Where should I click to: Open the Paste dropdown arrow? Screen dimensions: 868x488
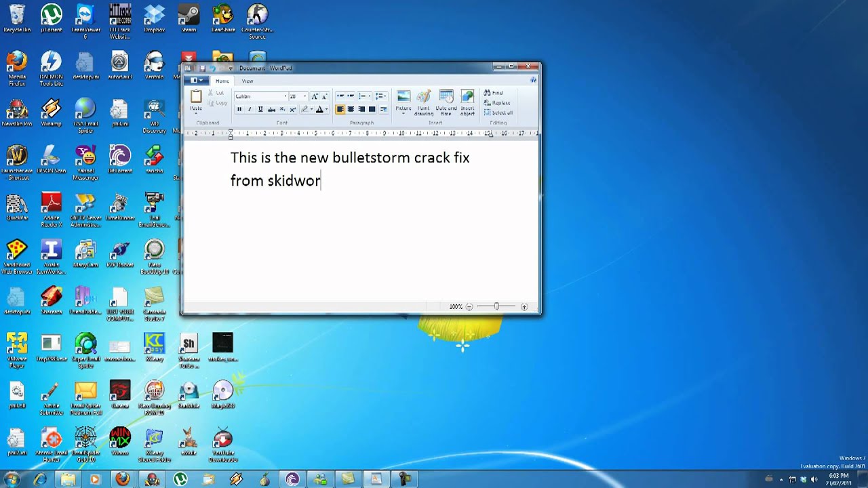(196, 113)
